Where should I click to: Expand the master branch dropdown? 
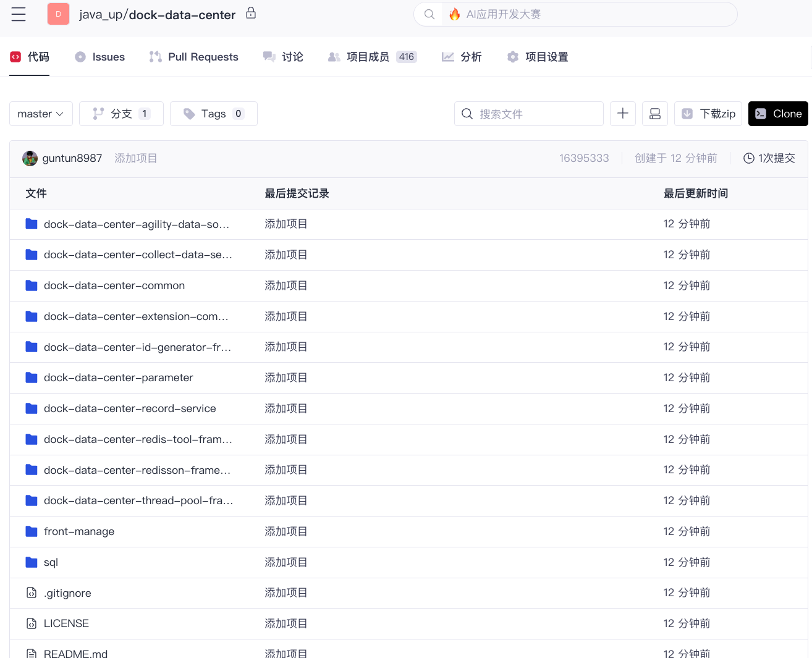tap(41, 114)
